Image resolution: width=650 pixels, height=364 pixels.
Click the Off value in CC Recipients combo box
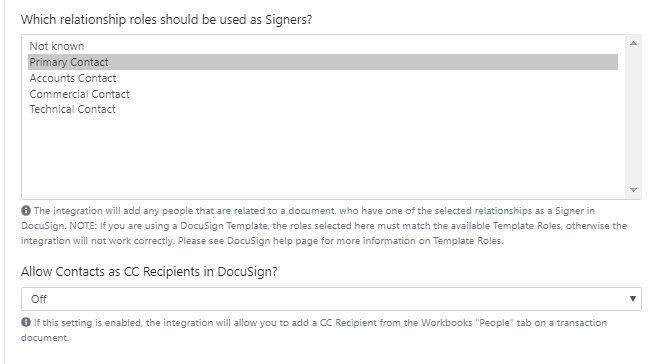click(x=39, y=299)
